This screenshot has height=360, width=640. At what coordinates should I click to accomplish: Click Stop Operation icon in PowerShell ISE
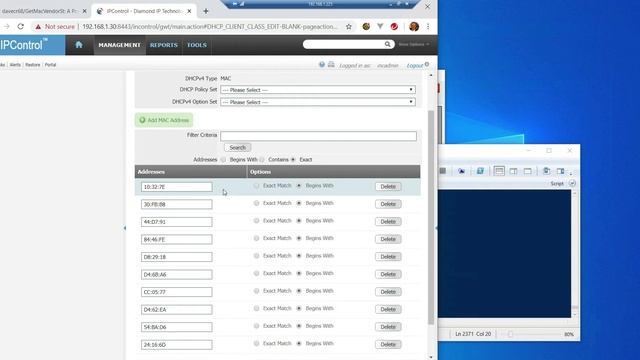(442, 171)
